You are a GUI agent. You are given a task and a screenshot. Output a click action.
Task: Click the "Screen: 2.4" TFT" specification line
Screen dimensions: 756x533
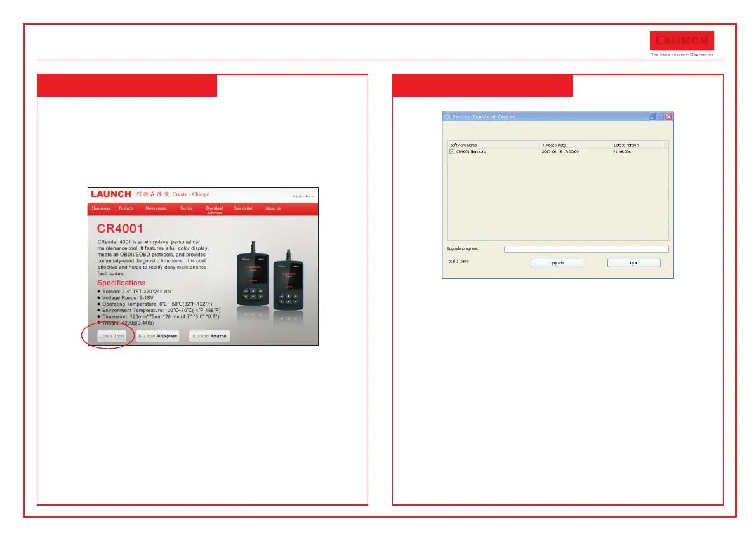coord(136,292)
